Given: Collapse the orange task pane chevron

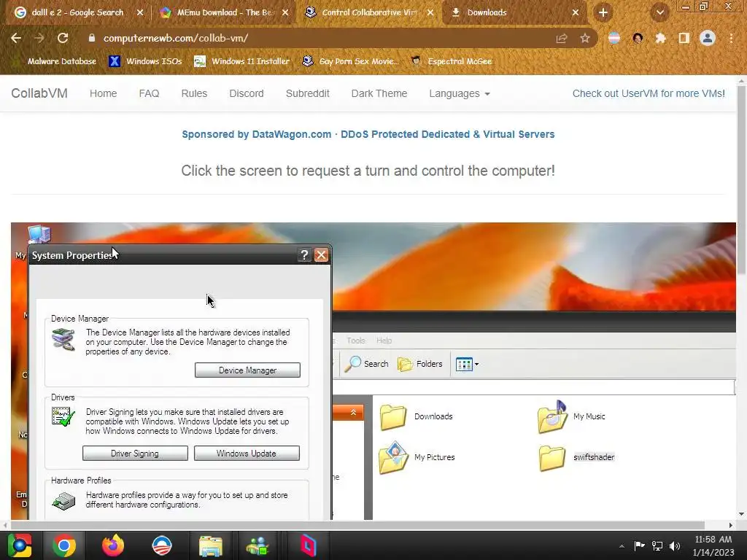Looking at the screenshot, I should pyautogui.click(x=353, y=413).
